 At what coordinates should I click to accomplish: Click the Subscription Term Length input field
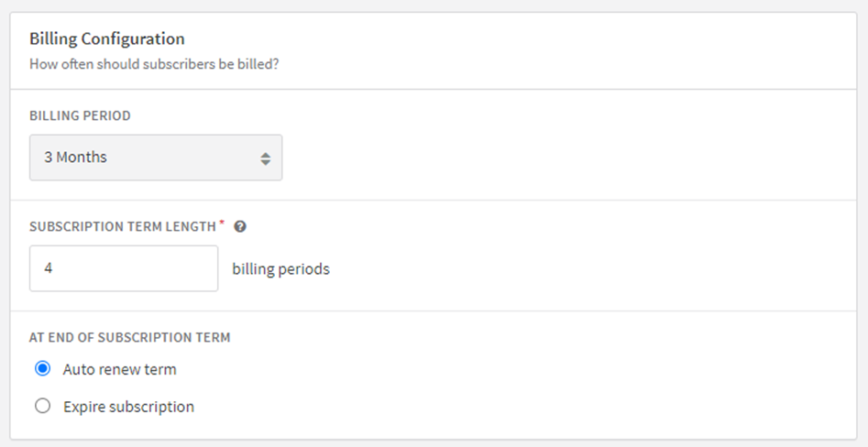(124, 268)
